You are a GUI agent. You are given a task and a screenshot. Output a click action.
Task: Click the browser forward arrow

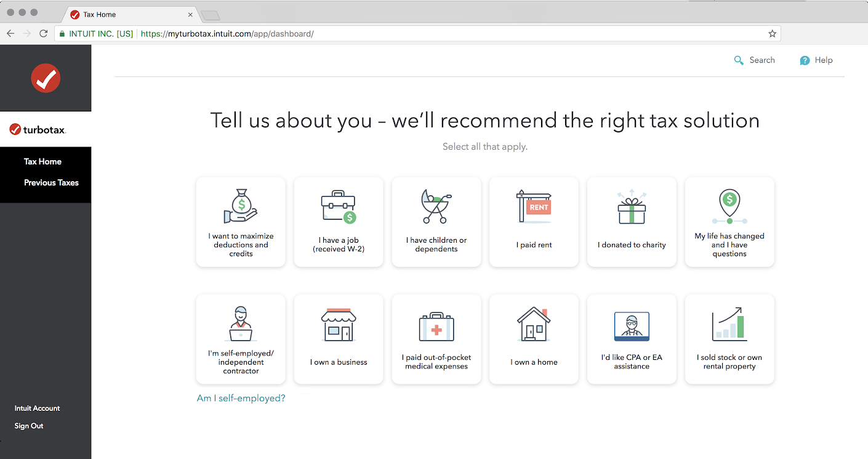coord(27,34)
